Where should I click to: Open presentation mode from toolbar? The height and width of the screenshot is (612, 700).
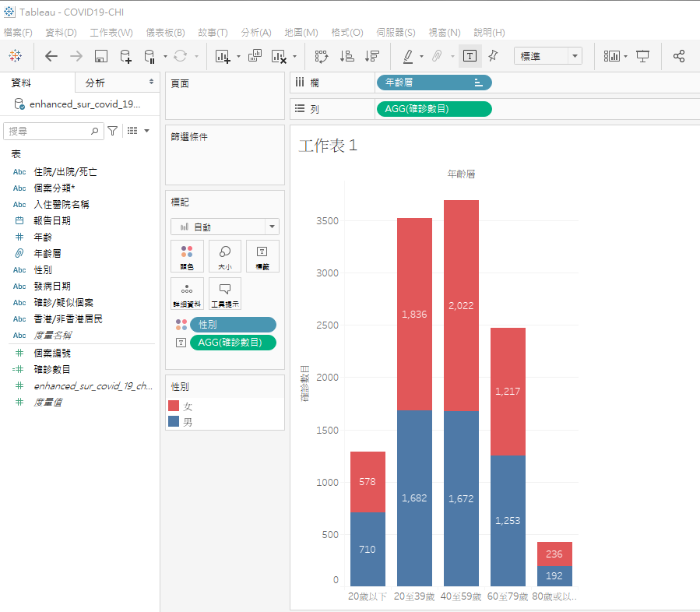642,56
